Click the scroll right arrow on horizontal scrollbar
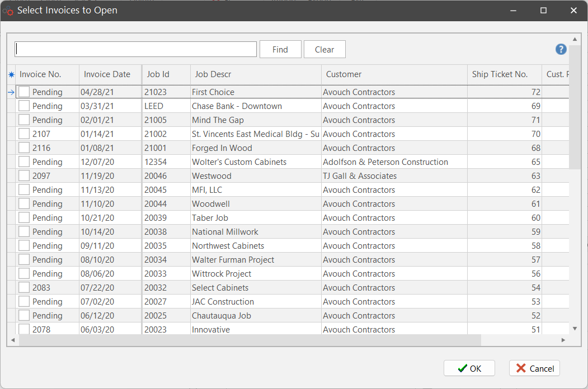The width and height of the screenshot is (588, 389). (x=563, y=340)
